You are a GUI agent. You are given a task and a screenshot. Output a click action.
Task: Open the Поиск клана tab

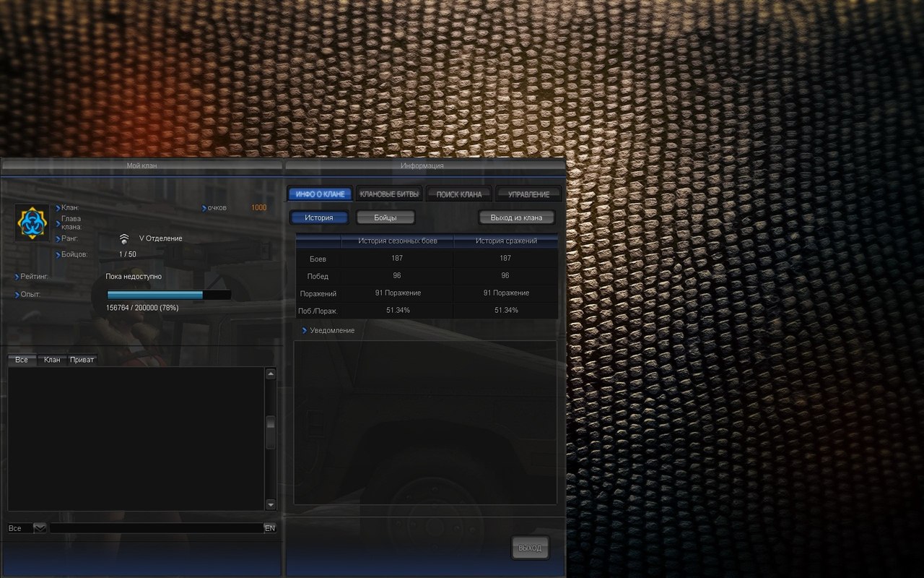pos(458,194)
